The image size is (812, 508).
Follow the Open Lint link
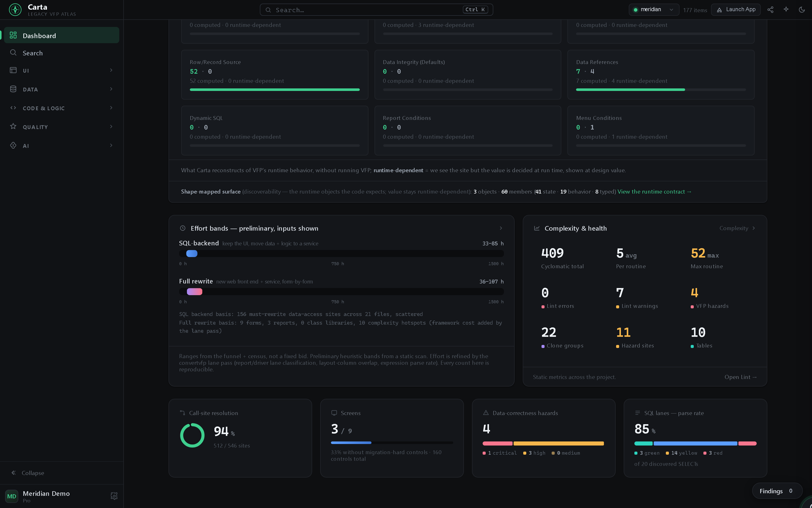740,377
